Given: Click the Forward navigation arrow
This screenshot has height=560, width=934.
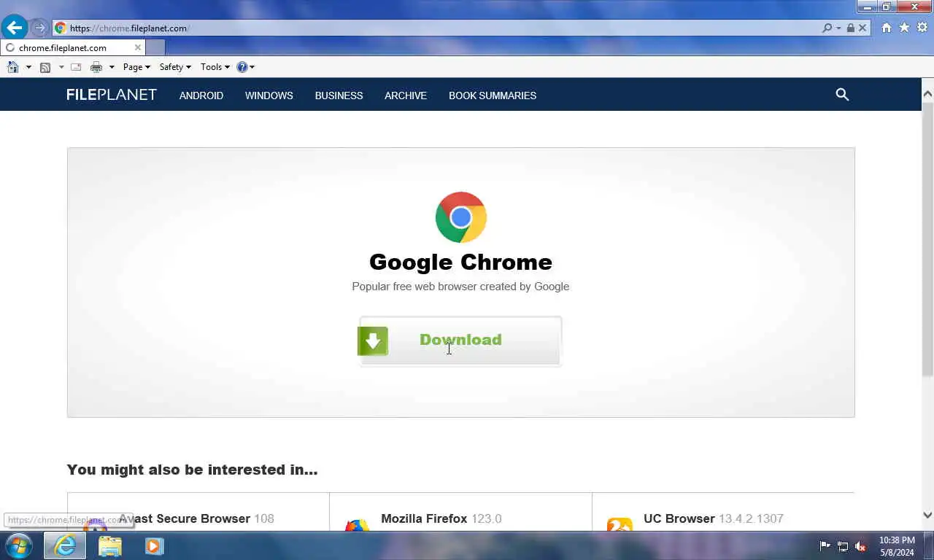Looking at the screenshot, I should point(39,28).
